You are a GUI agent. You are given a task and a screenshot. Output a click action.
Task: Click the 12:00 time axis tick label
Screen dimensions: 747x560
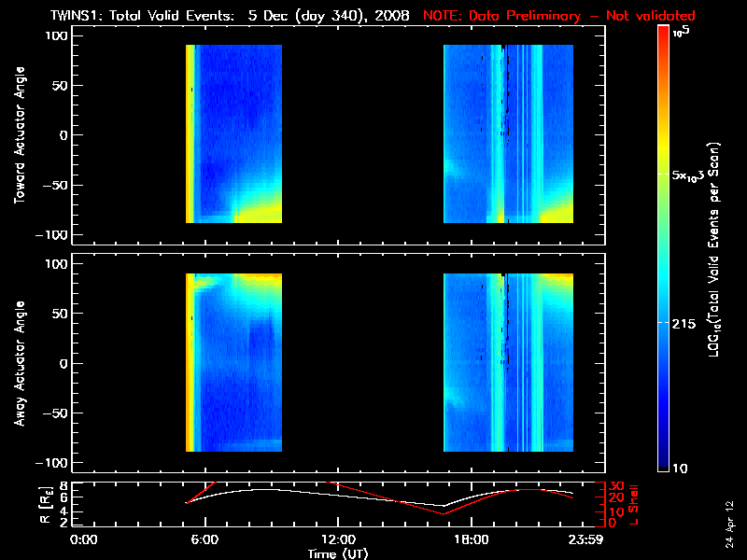coord(337,539)
